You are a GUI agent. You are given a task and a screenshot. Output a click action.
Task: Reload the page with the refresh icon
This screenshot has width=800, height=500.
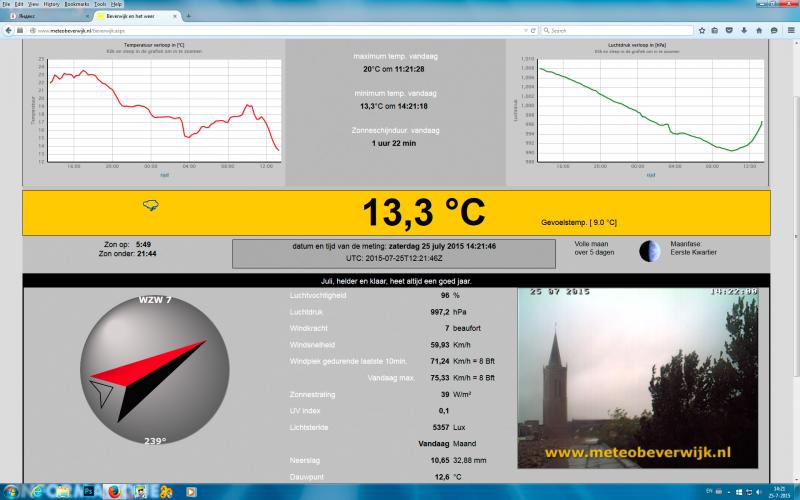point(533,31)
